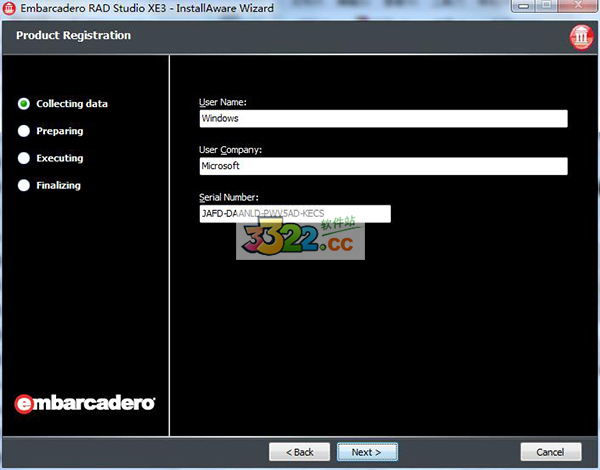The image size is (600, 470).
Task: Select the Serial Number input field
Action: point(295,214)
